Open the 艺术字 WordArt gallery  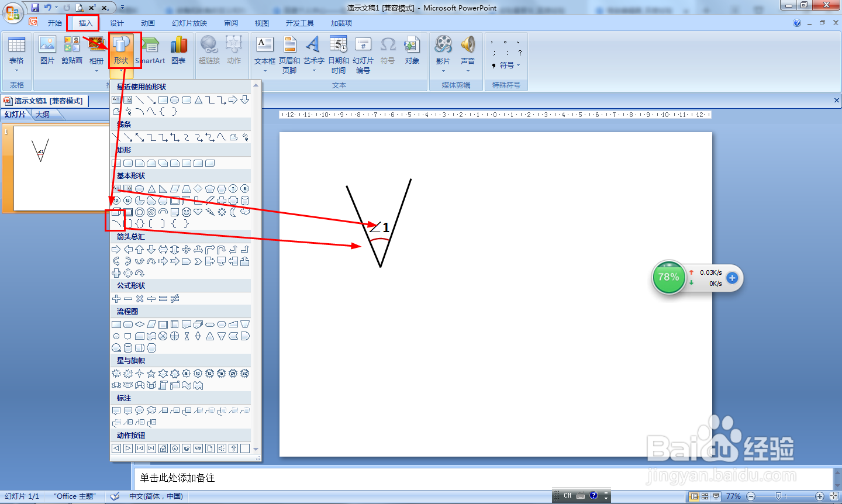314,54
